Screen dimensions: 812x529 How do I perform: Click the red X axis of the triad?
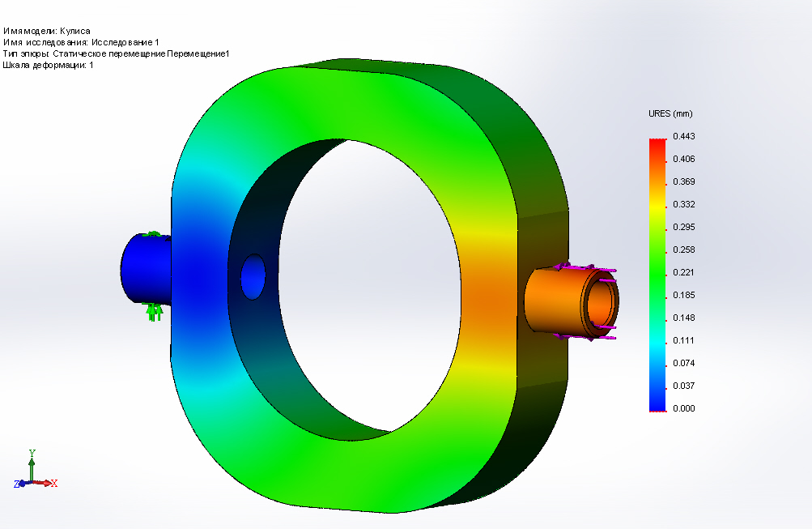tap(45, 483)
